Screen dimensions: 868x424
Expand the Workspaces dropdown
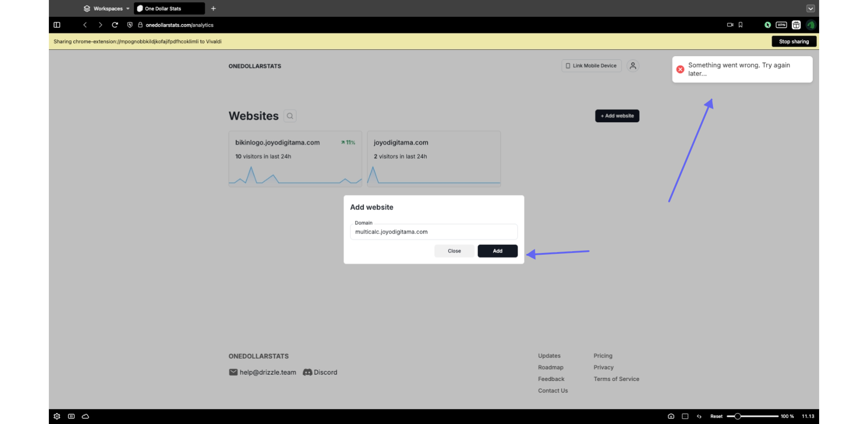point(107,9)
